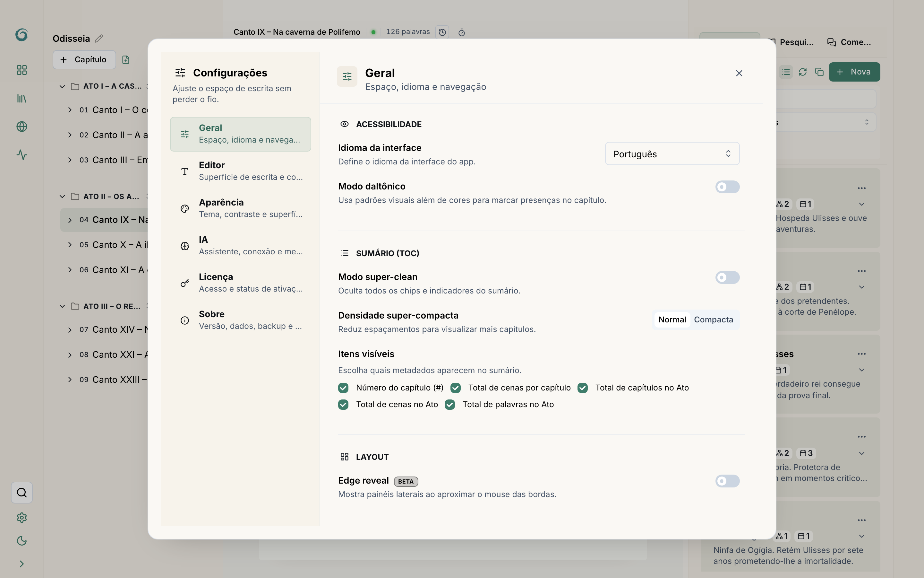Image resolution: width=924 pixels, height=578 pixels.
Task: Toggle the Modo super-clean switch
Action: pos(727,277)
